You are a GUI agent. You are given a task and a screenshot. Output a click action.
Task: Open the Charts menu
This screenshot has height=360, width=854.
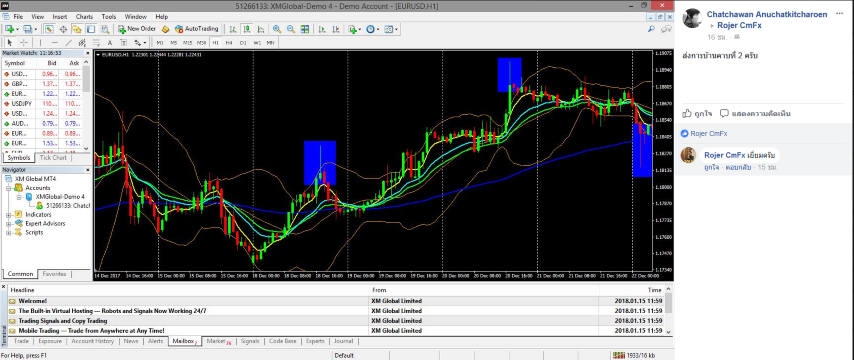(84, 17)
